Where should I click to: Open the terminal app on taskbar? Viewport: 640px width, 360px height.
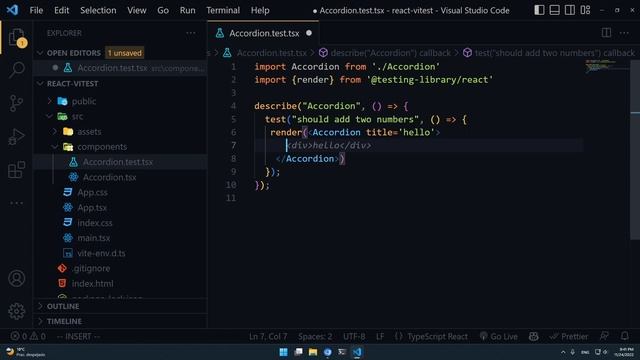point(342,352)
